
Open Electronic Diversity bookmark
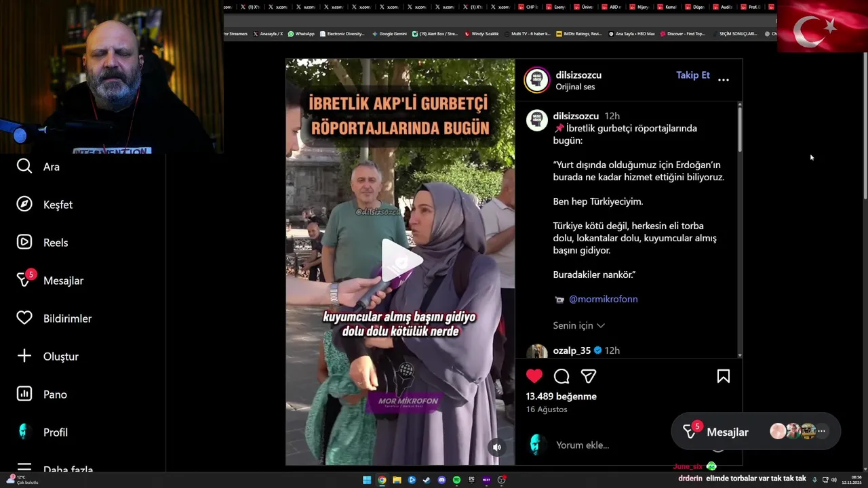pyautogui.click(x=342, y=34)
